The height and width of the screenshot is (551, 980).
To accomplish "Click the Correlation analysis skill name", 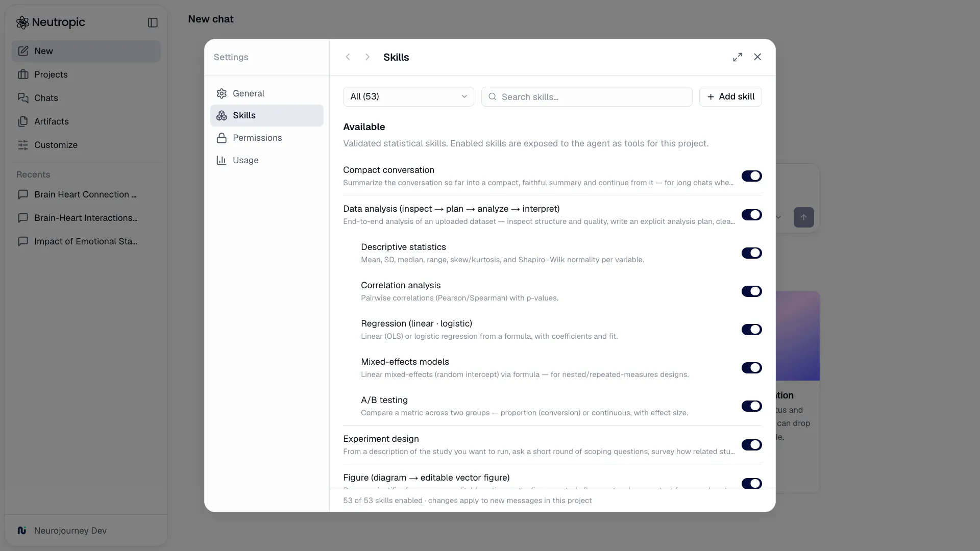I will point(401,285).
